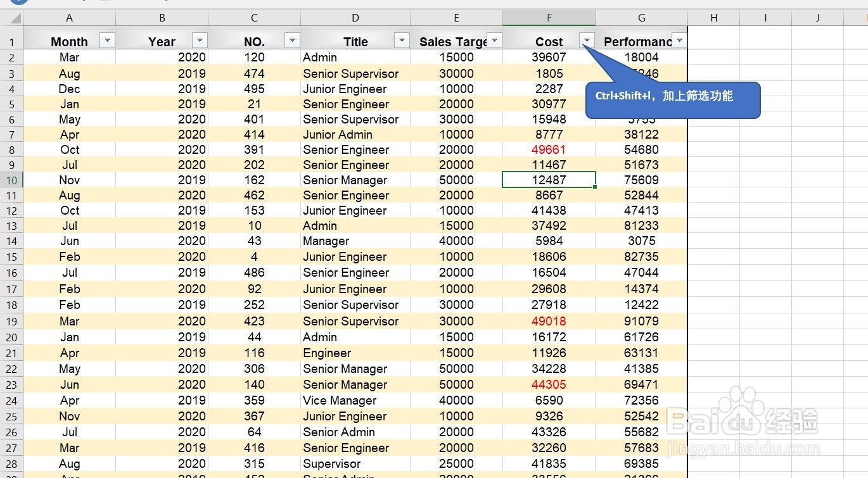
Task: Select the active cell 12487
Action: tap(549, 180)
